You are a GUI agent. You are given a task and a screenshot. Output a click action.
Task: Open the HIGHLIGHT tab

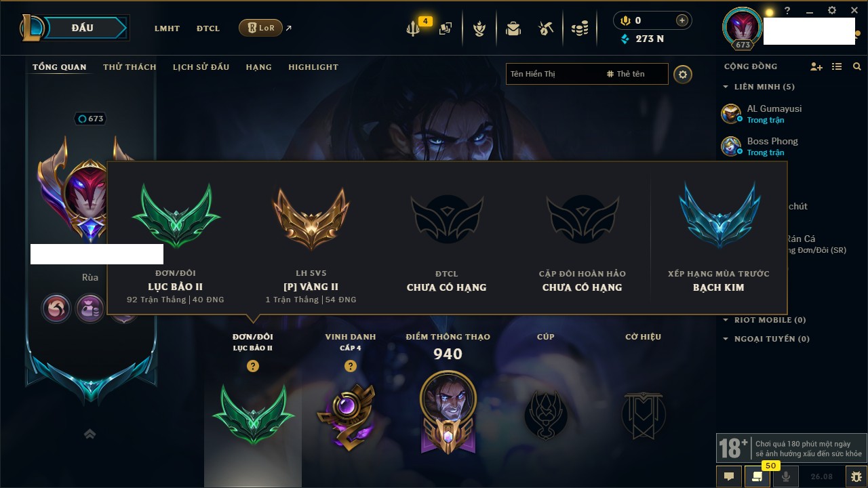[313, 67]
